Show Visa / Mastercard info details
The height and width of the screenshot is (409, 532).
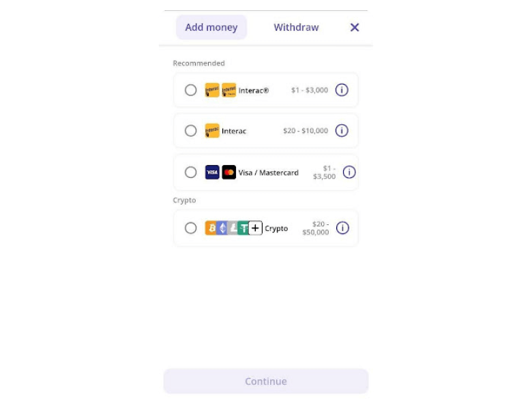tap(349, 172)
